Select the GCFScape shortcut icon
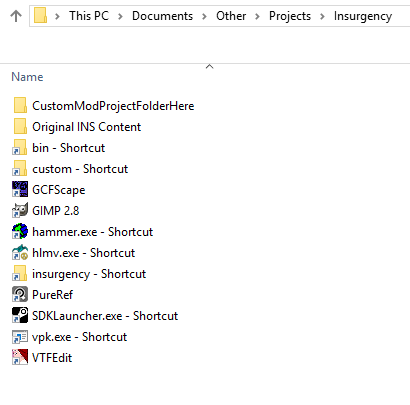Viewport: 410px width, 405px height. pyautogui.click(x=20, y=189)
